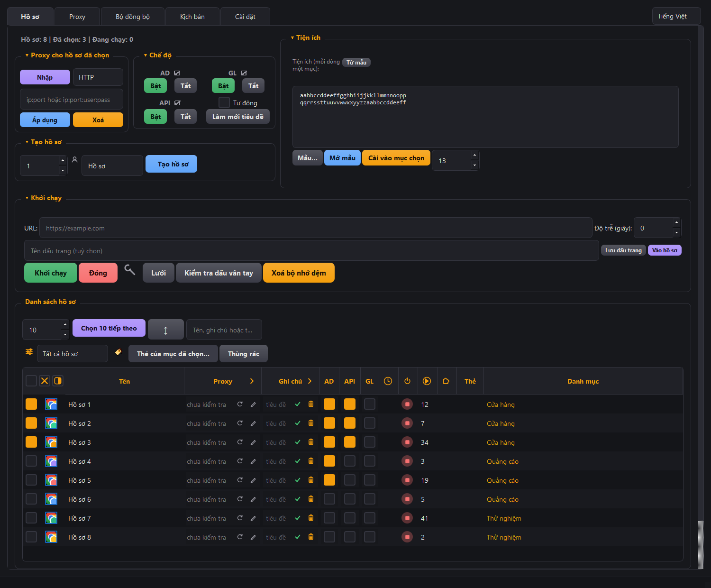Open the HTTP proxy type dropdown
Screen dimensions: 711x588
coord(98,77)
